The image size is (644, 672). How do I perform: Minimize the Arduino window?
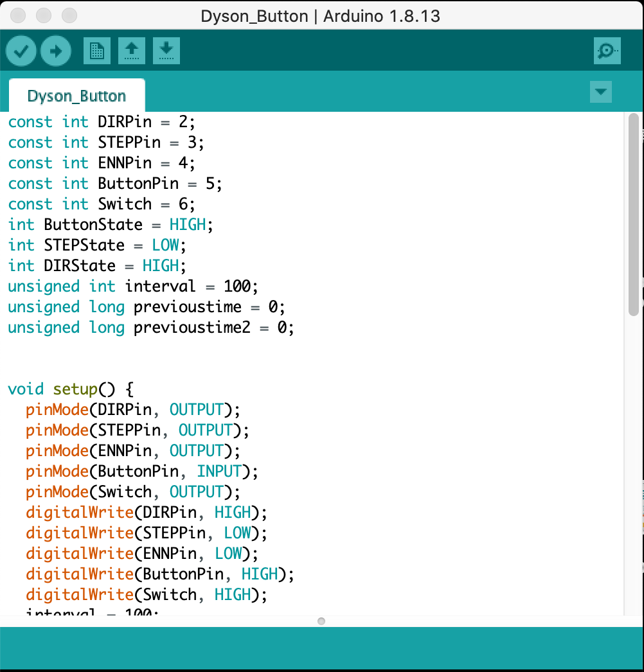[43, 16]
